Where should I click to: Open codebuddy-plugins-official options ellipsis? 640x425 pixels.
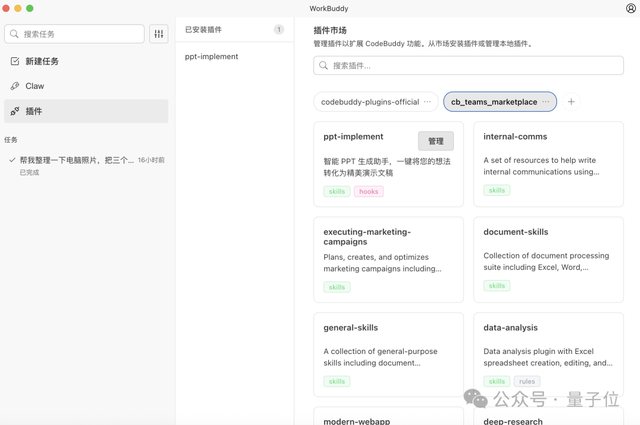(428, 102)
